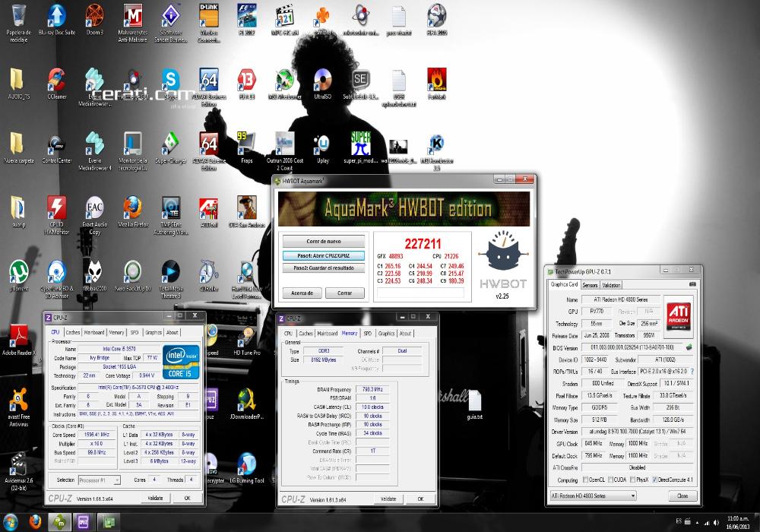The width and height of the screenshot is (760, 532).
Task: Open HD Tune Pro desktop icon
Action: point(247,340)
